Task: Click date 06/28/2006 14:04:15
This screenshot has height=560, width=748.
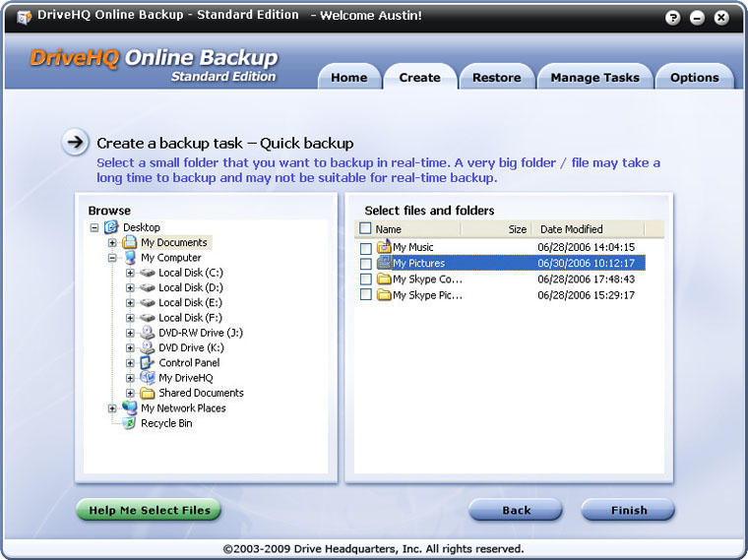Action: [x=587, y=247]
